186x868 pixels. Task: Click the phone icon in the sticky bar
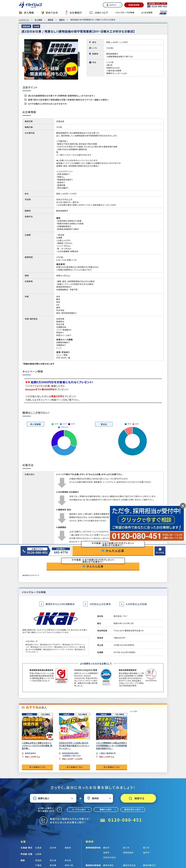pyautogui.click(x=24, y=552)
